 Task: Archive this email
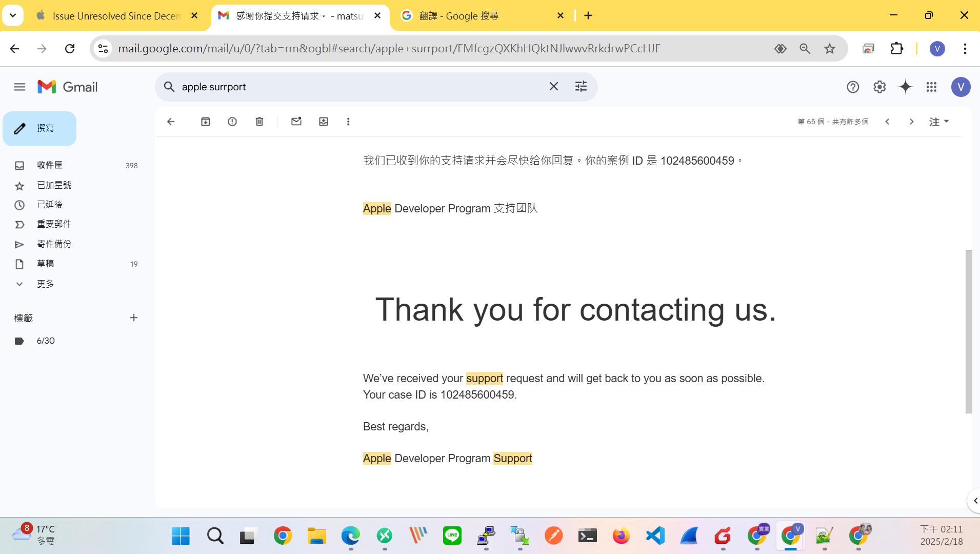(x=206, y=122)
